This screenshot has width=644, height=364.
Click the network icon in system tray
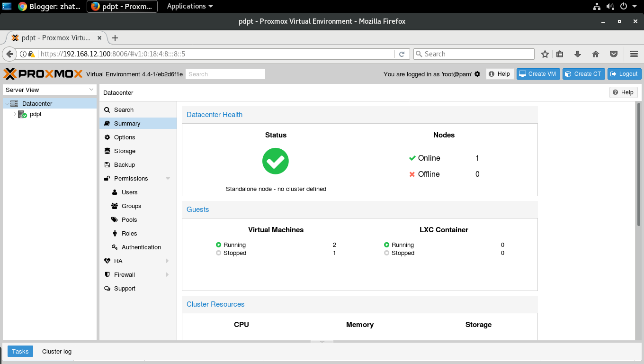tap(597, 6)
